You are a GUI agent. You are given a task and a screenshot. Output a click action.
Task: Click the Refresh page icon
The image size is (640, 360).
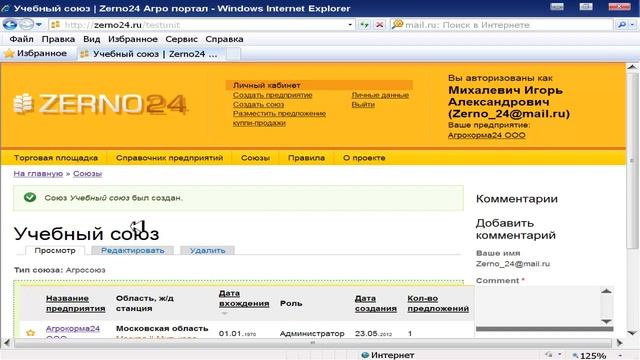coord(364,25)
